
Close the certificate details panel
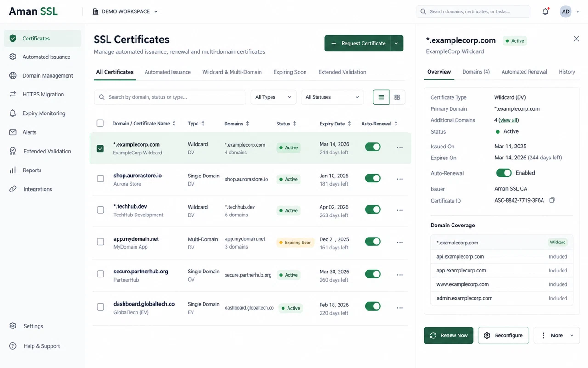click(x=576, y=39)
